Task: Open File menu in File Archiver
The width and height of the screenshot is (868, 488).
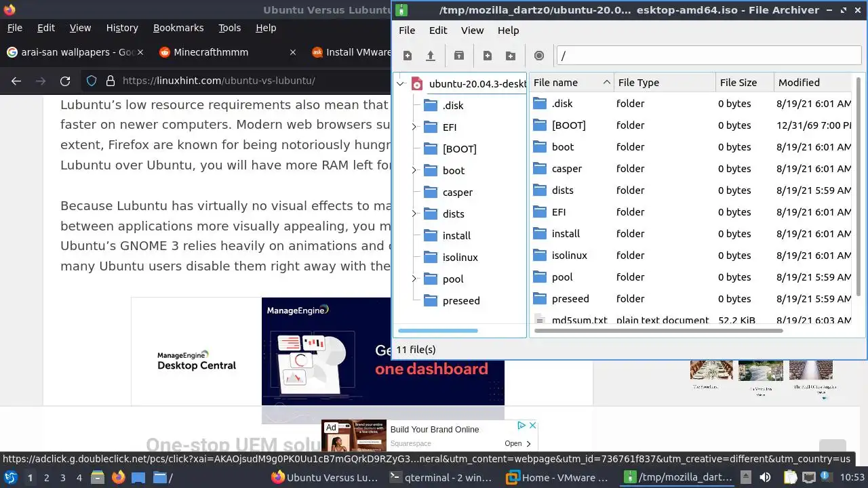Action: coord(407,30)
